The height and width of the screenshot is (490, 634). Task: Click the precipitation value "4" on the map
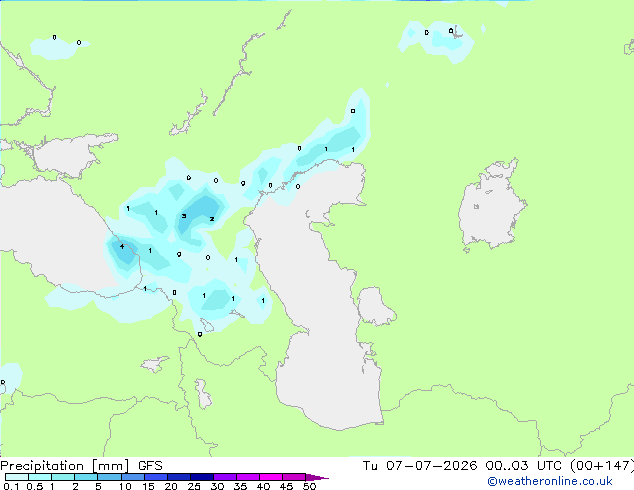pyautogui.click(x=122, y=246)
